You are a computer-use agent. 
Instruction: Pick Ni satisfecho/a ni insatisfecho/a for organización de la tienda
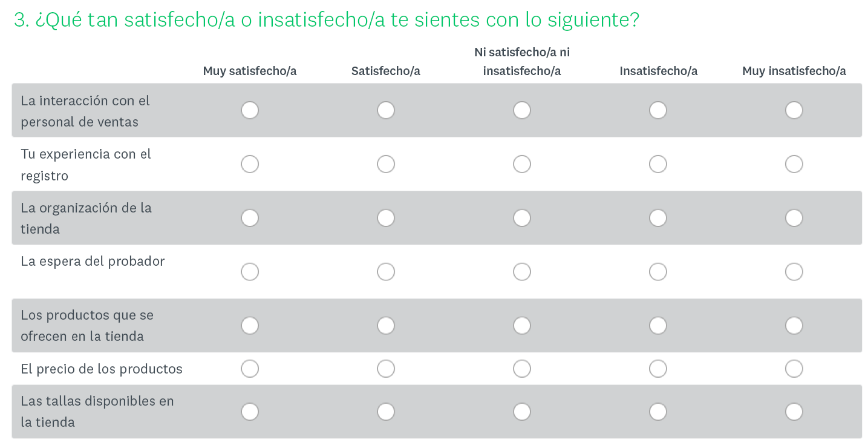click(522, 217)
